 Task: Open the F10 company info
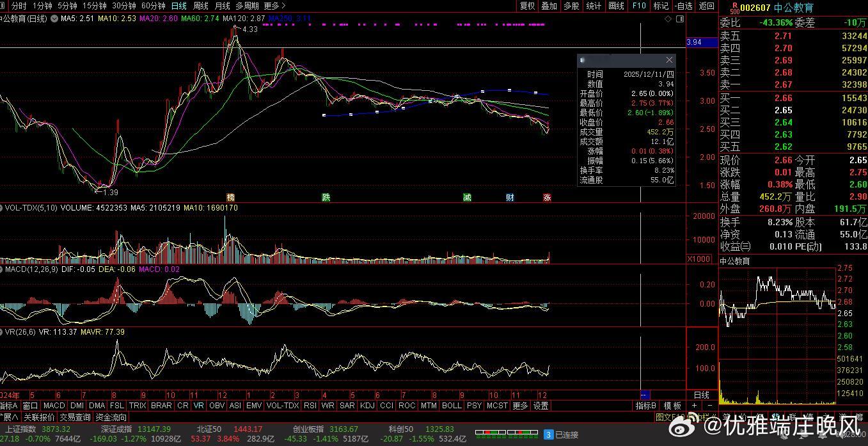coord(639,6)
